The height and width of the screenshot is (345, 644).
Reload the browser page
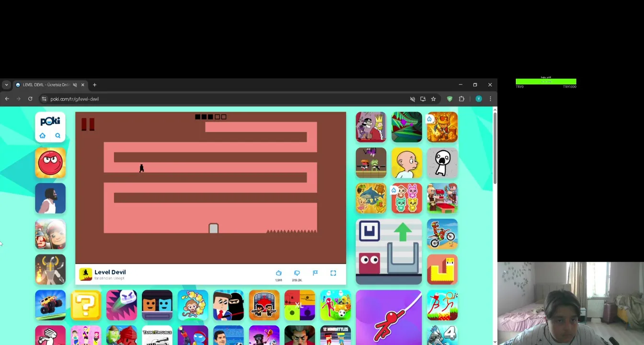30,99
